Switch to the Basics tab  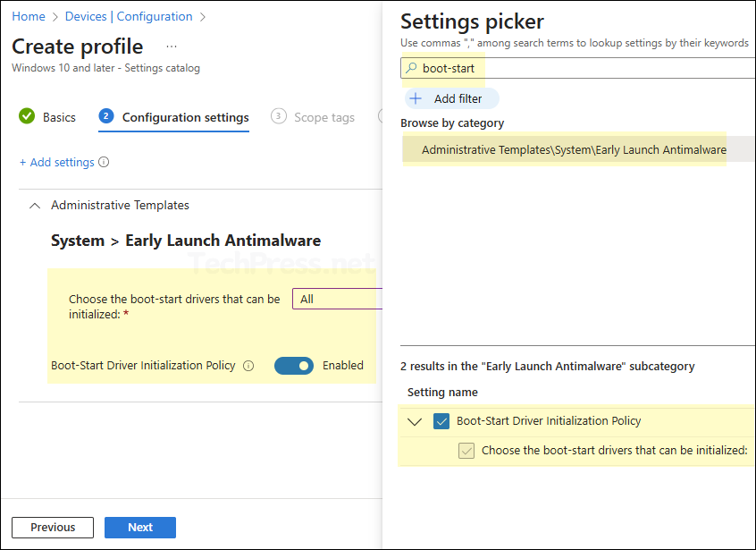click(x=59, y=117)
